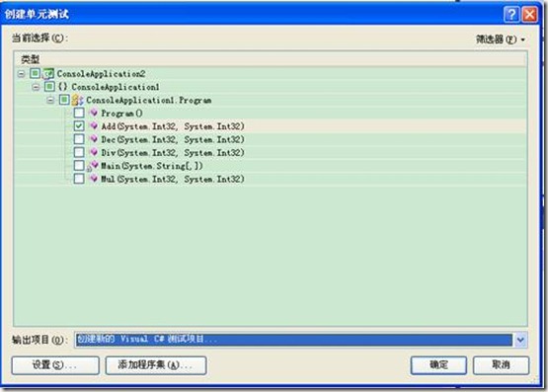Viewport: 548px width, 392px height.
Task: Click the Add method purple icon
Action: (94, 126)
